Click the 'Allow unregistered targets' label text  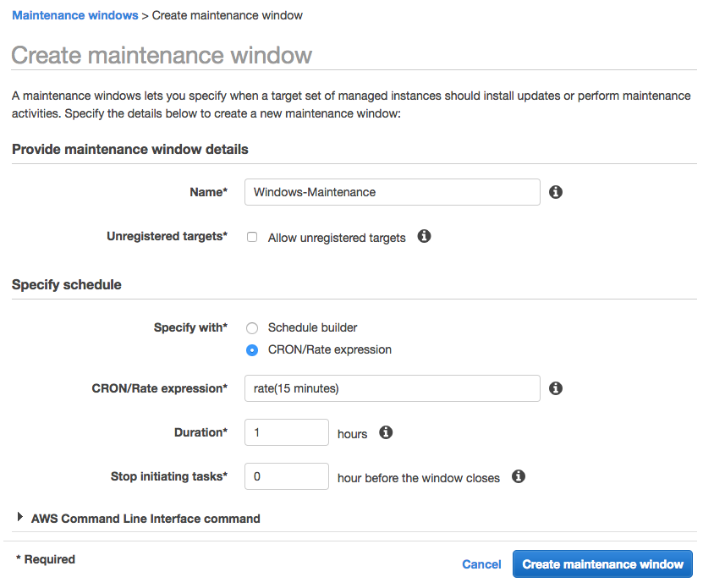(x=337, y=238)
